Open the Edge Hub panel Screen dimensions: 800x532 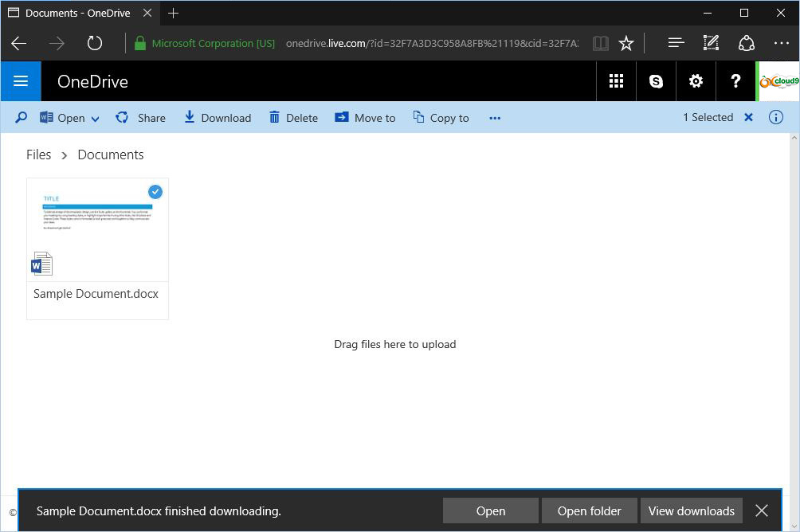click(676, 43)
